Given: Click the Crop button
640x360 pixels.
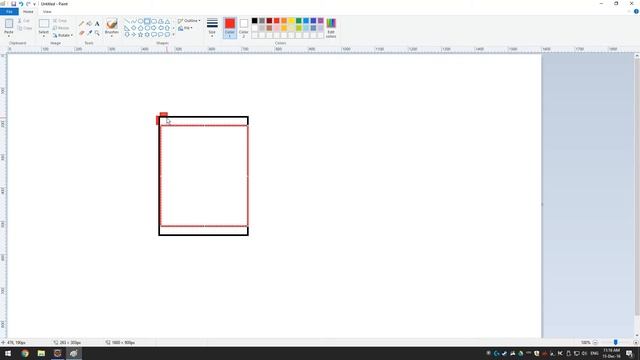Looking at the screenshot, I should [x=60, y=21].
